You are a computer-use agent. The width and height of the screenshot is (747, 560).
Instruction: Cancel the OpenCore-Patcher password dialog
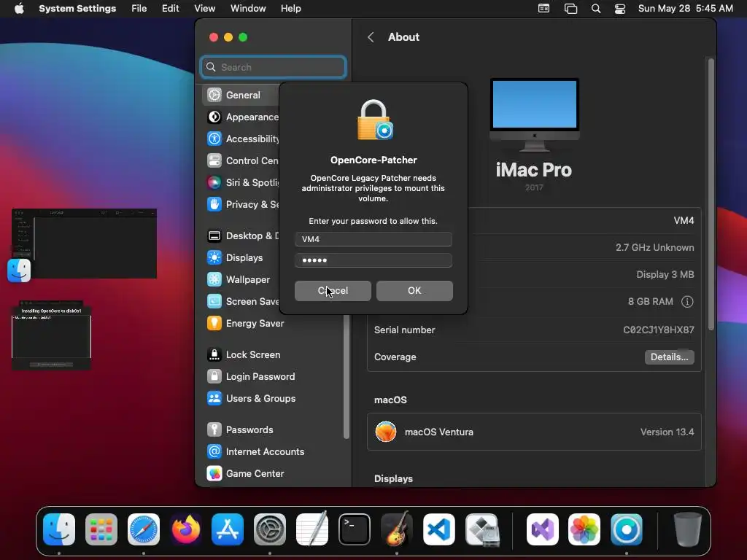(x=333, y=290)
